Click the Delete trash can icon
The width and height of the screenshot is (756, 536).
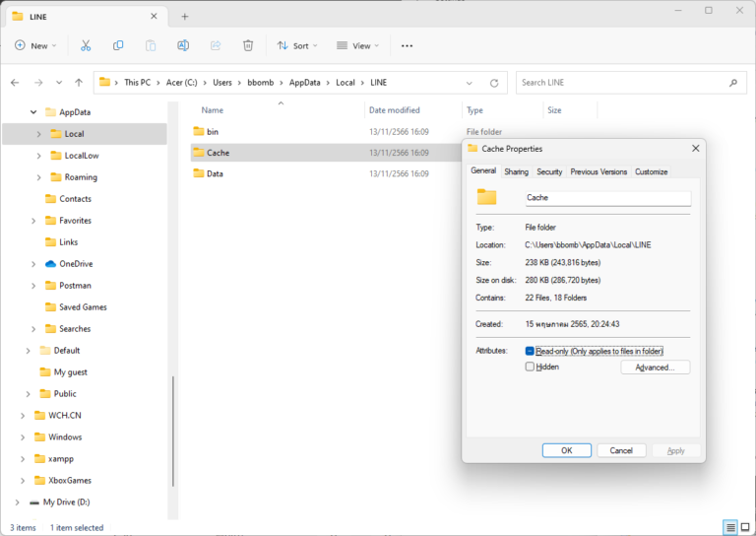click(x=248, y=46)
